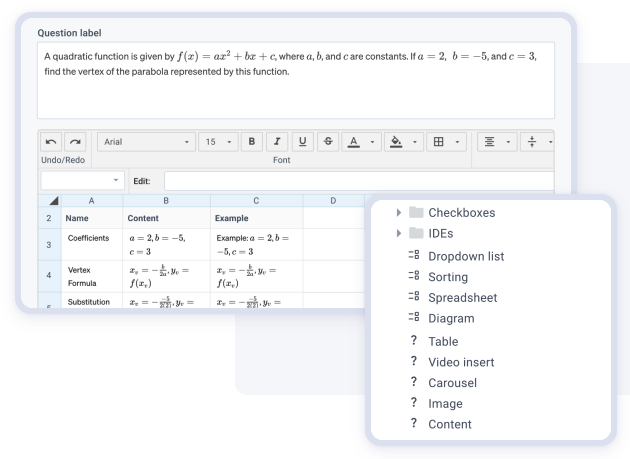
Task: Select column A header
Action: [x=92, y=201]
